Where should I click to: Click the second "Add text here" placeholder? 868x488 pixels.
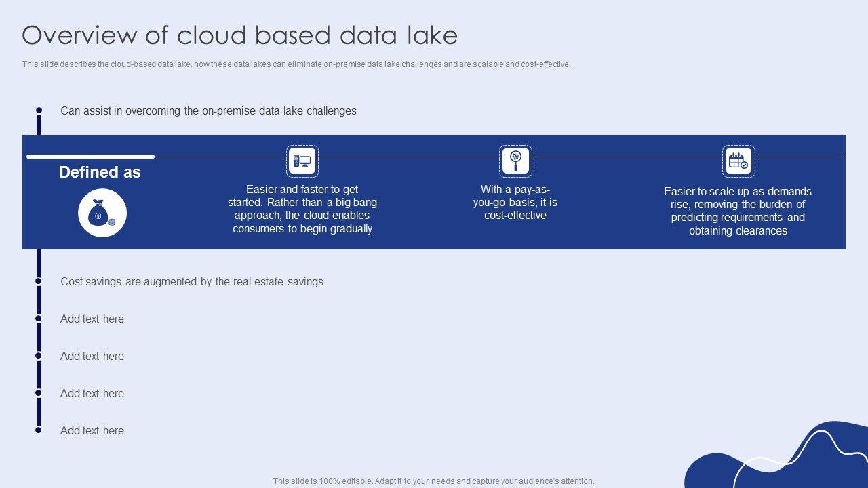point(92,356)
